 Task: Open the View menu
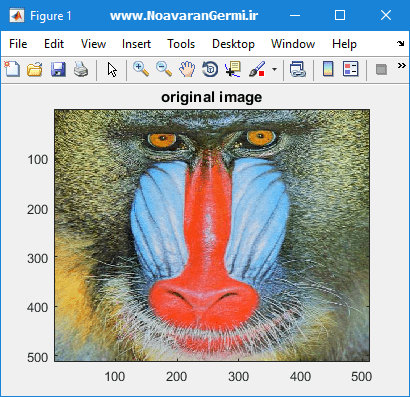click(x=93, y=44)
